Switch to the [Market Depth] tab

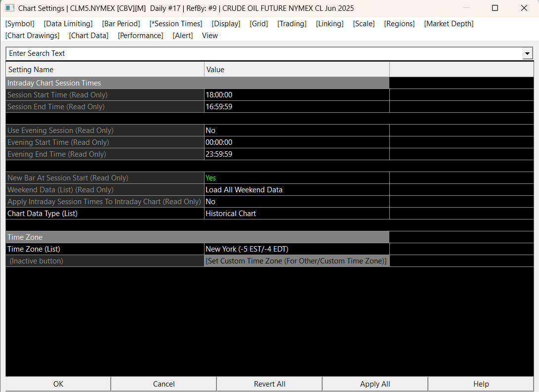tap(449, 24)
